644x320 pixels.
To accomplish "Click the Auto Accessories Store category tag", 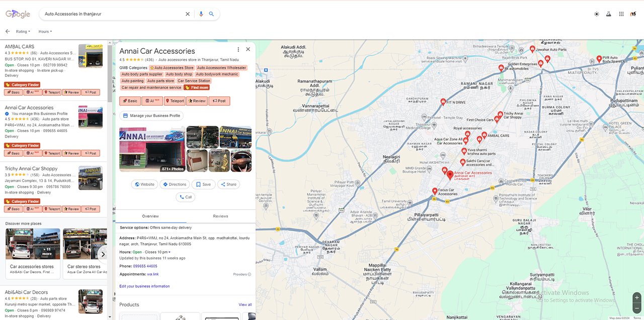I will [x=172, y=68].
